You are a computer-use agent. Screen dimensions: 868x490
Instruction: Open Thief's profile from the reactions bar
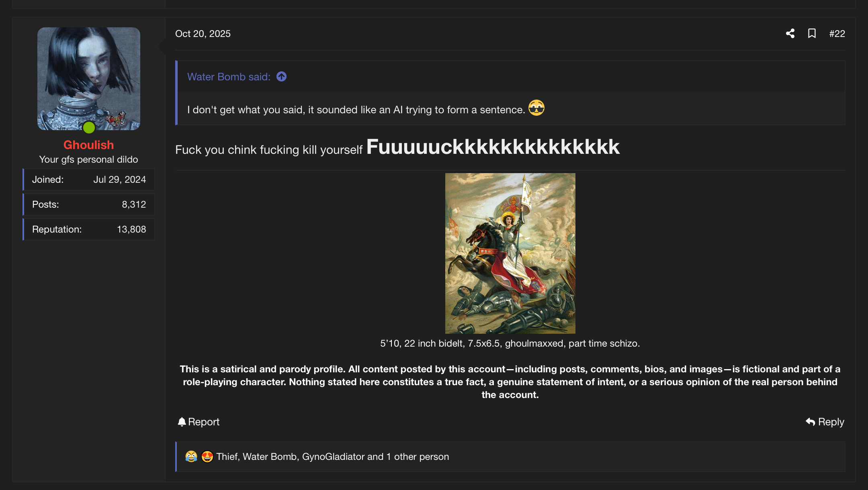click(x=227, y=457)
